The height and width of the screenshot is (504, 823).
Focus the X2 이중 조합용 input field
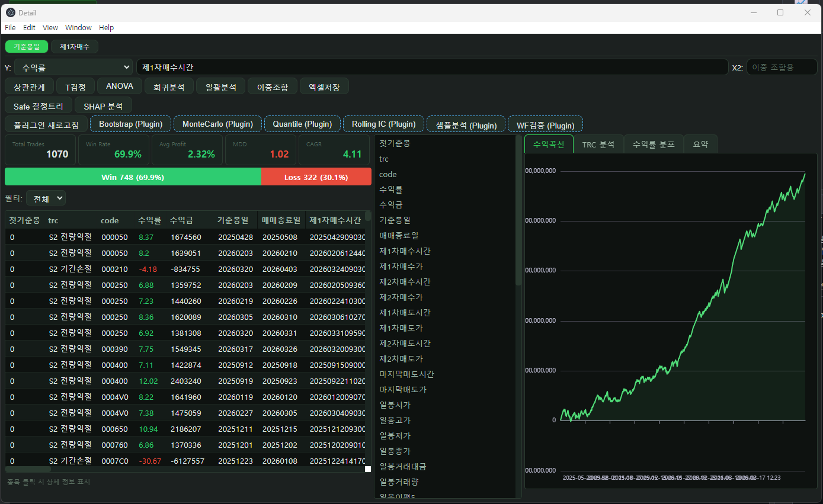782,68
